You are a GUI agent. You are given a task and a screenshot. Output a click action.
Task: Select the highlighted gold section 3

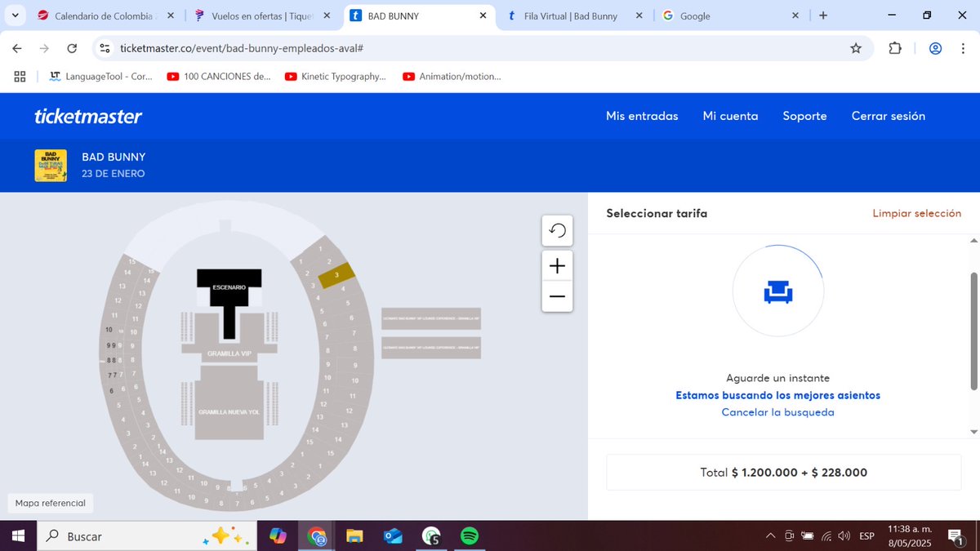click(336, 275)
